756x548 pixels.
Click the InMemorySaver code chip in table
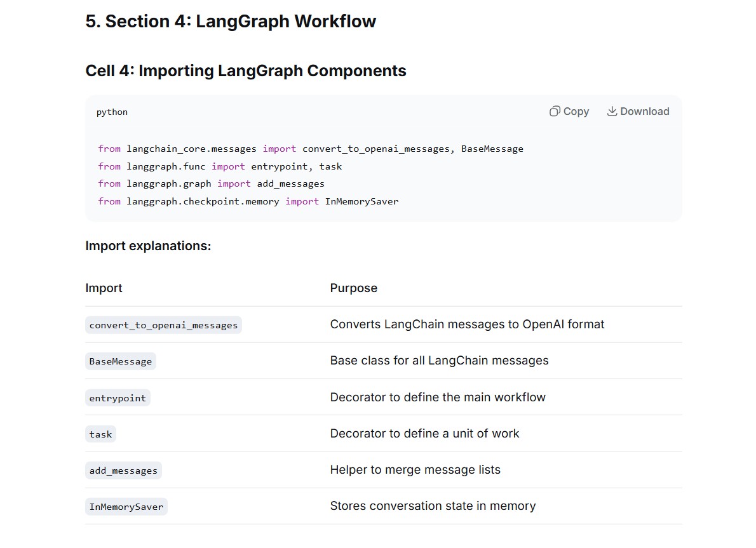126,507
